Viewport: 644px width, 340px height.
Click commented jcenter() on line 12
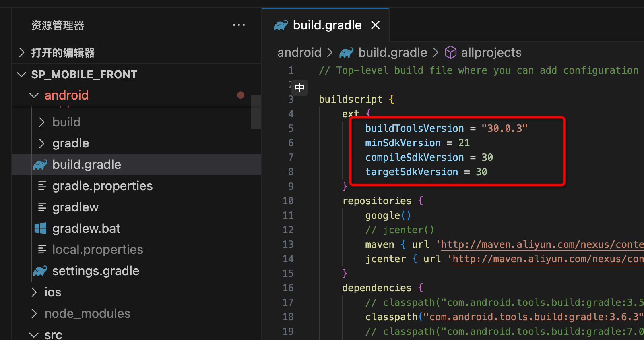pos(400,230)
